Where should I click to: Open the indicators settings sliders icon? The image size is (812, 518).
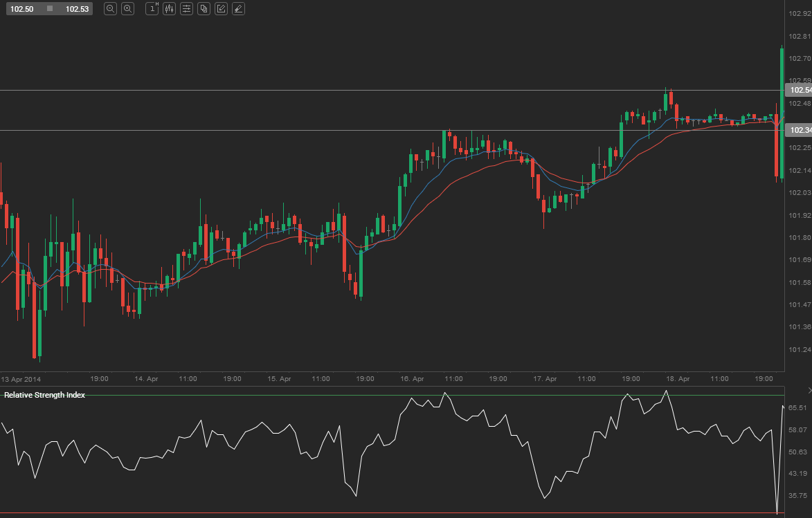186,9
